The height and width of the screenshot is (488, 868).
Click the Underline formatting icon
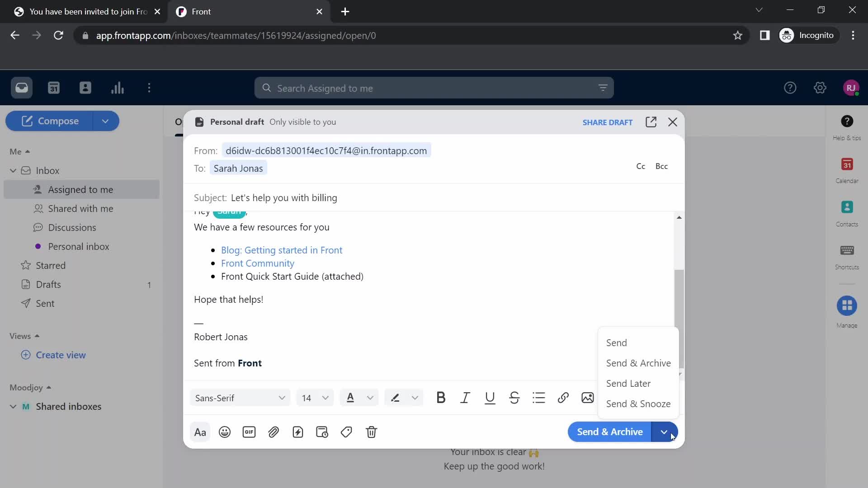pos(490,398)
